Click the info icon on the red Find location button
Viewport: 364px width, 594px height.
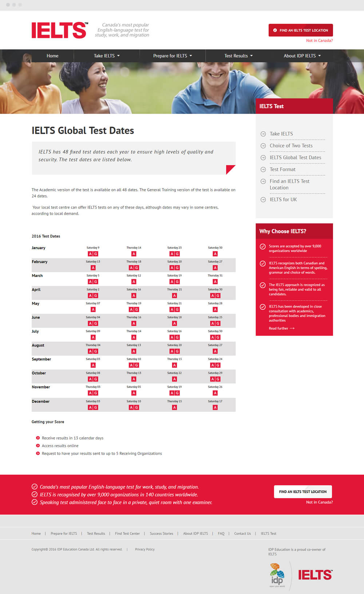275,30
